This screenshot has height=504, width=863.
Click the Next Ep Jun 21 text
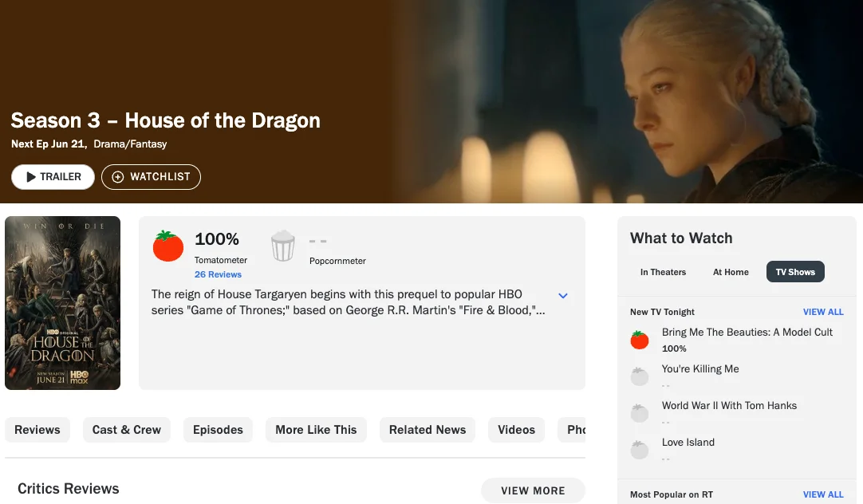pos(48,144)
